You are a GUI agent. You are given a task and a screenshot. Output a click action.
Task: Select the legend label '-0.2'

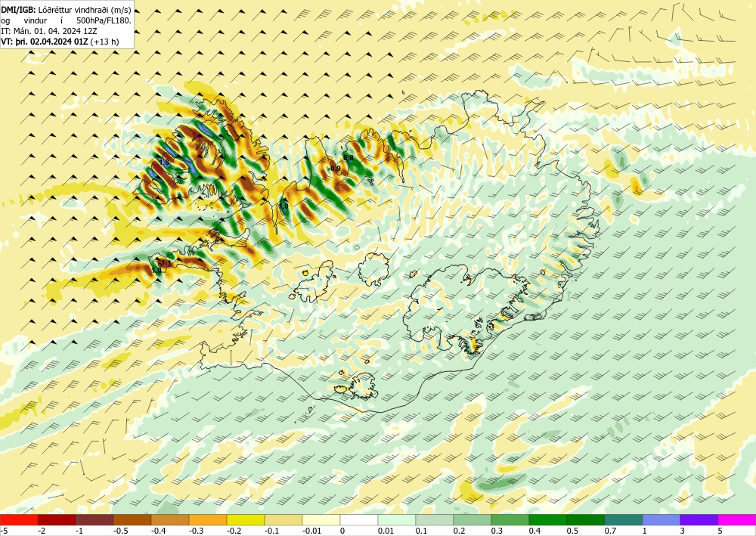tap(234, 531)
